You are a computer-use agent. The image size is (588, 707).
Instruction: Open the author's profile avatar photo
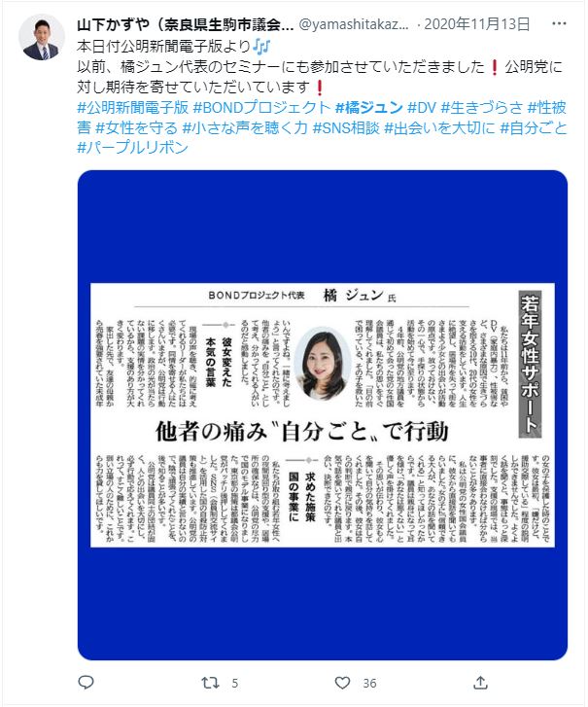click(42, 37)
